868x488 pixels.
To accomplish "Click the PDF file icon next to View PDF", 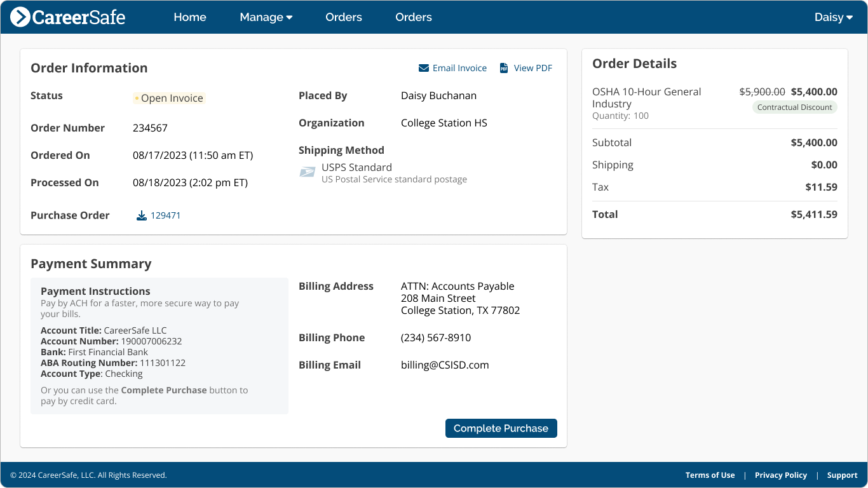I will pyautogui.click(x=504, y=67).
